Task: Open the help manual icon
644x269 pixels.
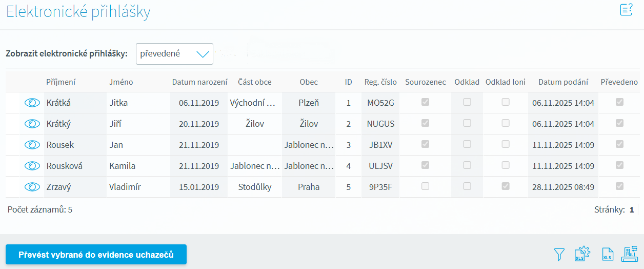Action: click(x=626, y=10)
